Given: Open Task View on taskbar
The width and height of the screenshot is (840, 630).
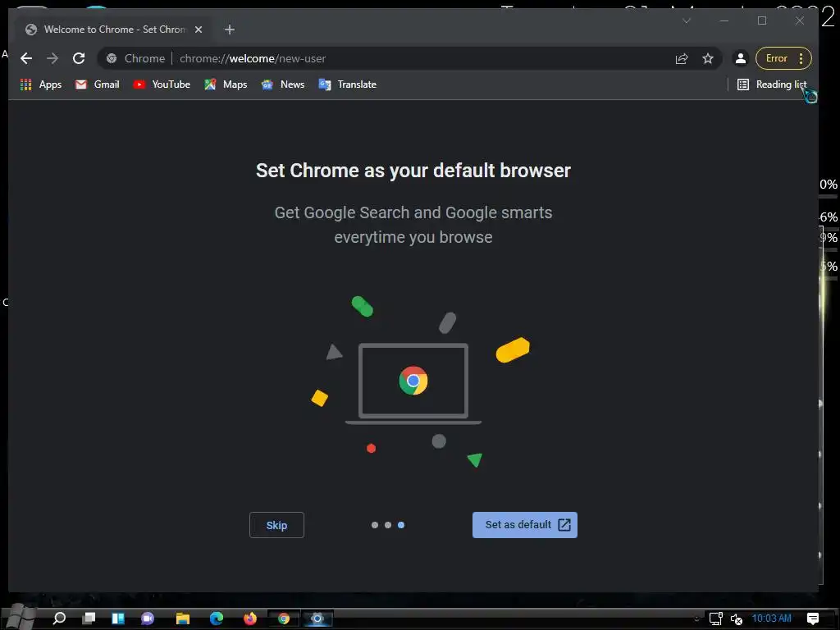Looking at the screenshot, I should point(89,619).
